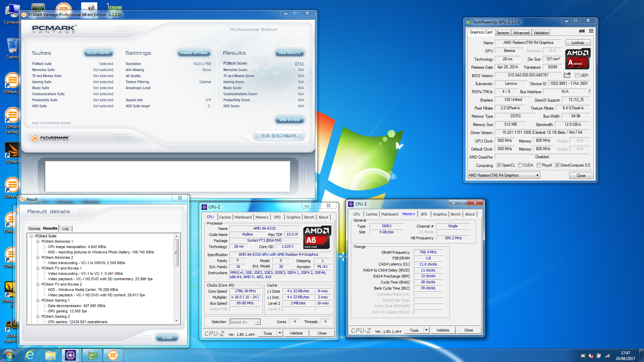Image resolution: width=644 pixels, height=362 pixels.
Task: Launch Internet Explorer from the taskbar
Action: tap(30, 355)
